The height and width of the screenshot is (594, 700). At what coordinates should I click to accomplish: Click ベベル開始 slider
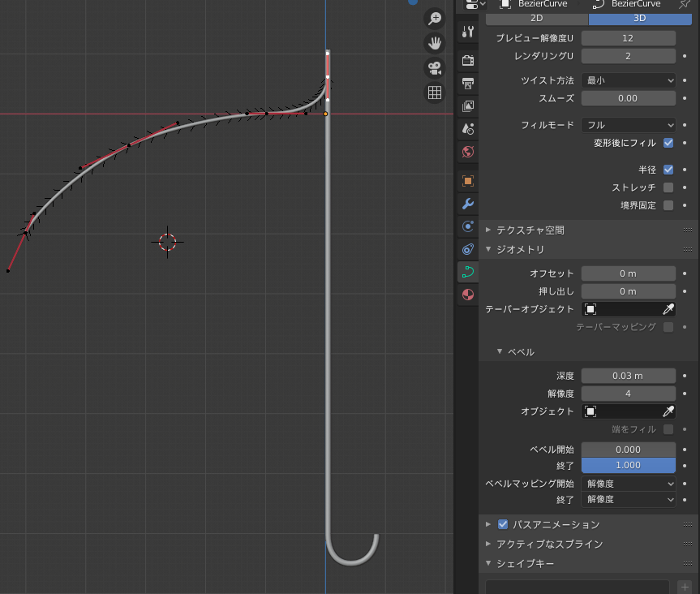(x=628, y=450)
